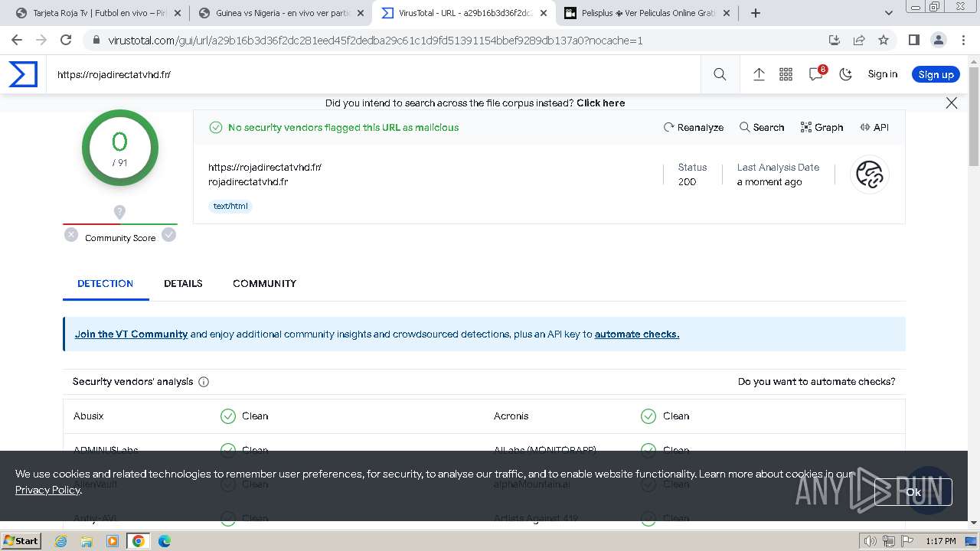
Task: Click the 'Click here' corpus search link
Action: (600, 103)
